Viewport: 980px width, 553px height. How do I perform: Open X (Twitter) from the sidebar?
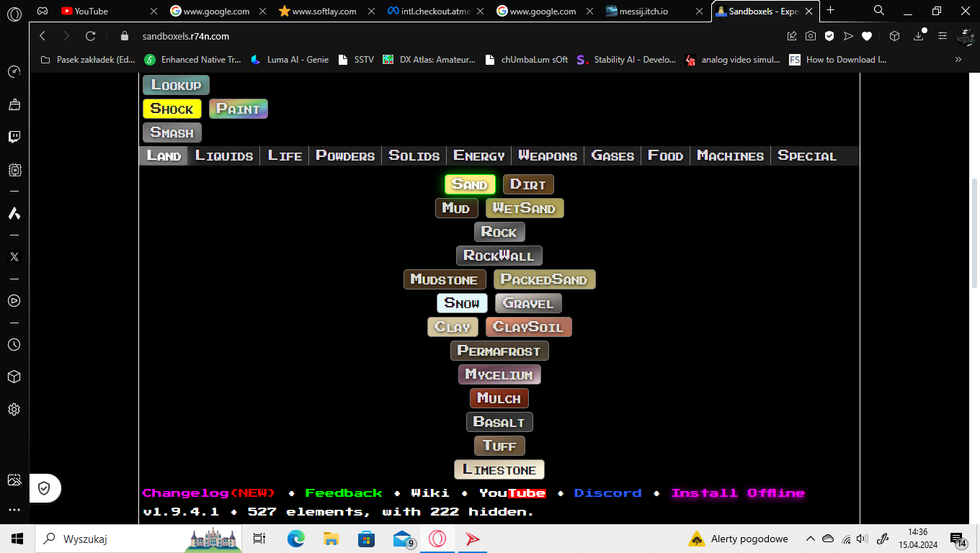pos(14,256)
